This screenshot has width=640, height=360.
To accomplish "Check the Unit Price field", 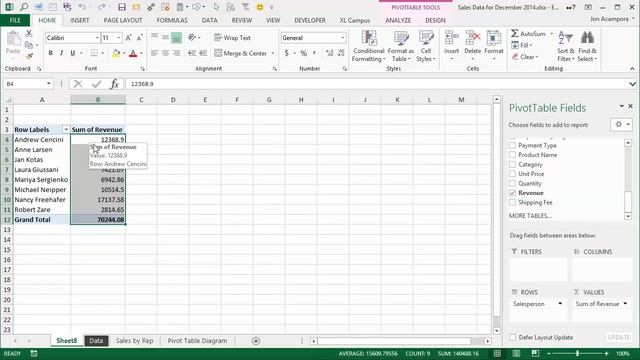I will point(513,174).
